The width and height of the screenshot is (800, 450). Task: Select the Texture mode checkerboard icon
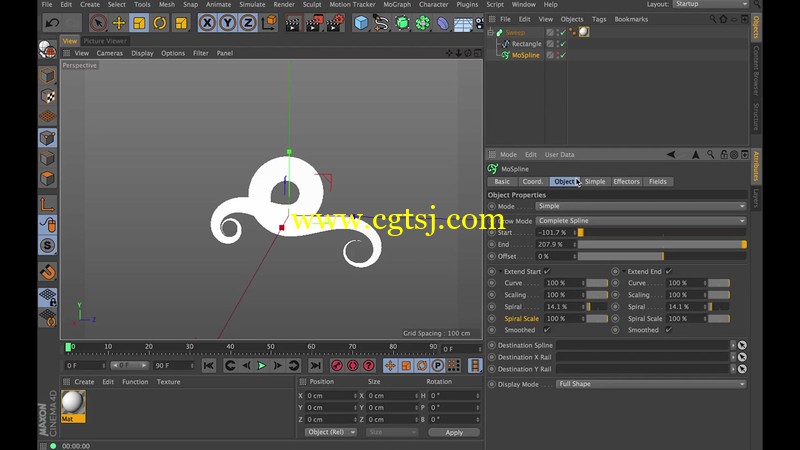(47, 96)
